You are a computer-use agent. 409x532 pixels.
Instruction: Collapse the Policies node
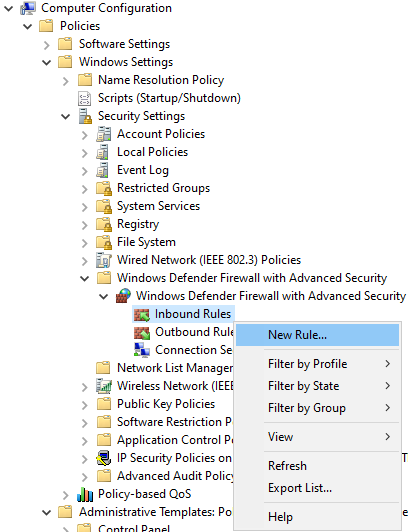point(27,26)
